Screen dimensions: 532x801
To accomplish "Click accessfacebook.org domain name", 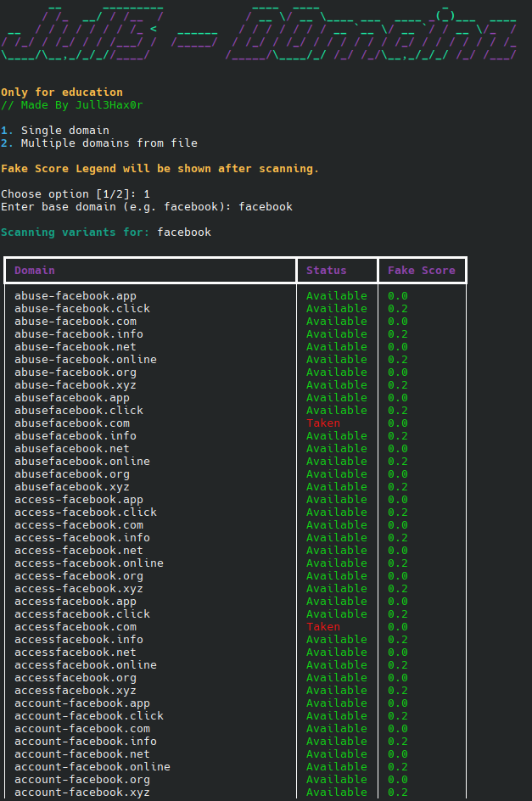I will (76, 678).
